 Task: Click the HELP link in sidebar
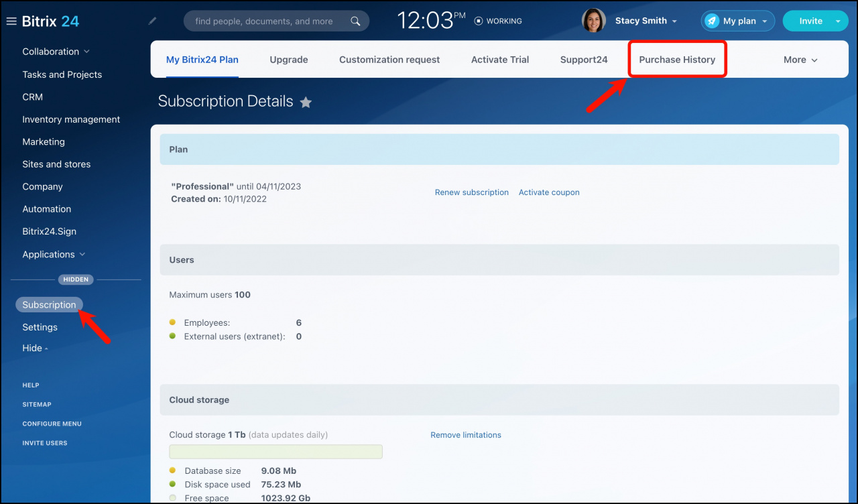[x=31, y=385]
